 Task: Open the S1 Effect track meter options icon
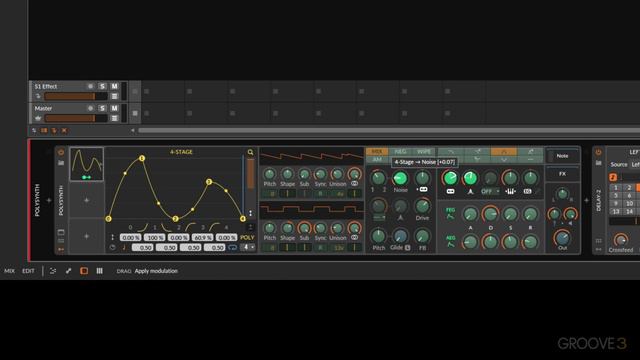tap(115, 96)
